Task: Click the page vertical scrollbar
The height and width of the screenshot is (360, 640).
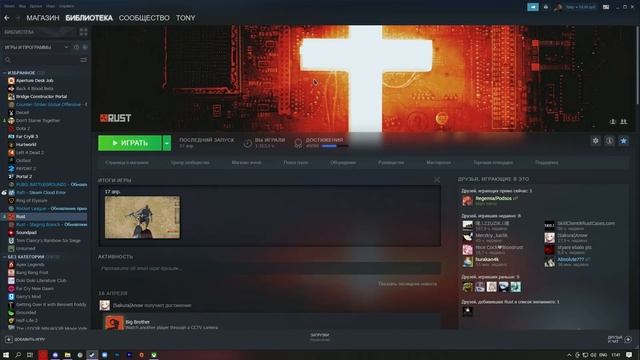Action: click(x=638, y=64)
